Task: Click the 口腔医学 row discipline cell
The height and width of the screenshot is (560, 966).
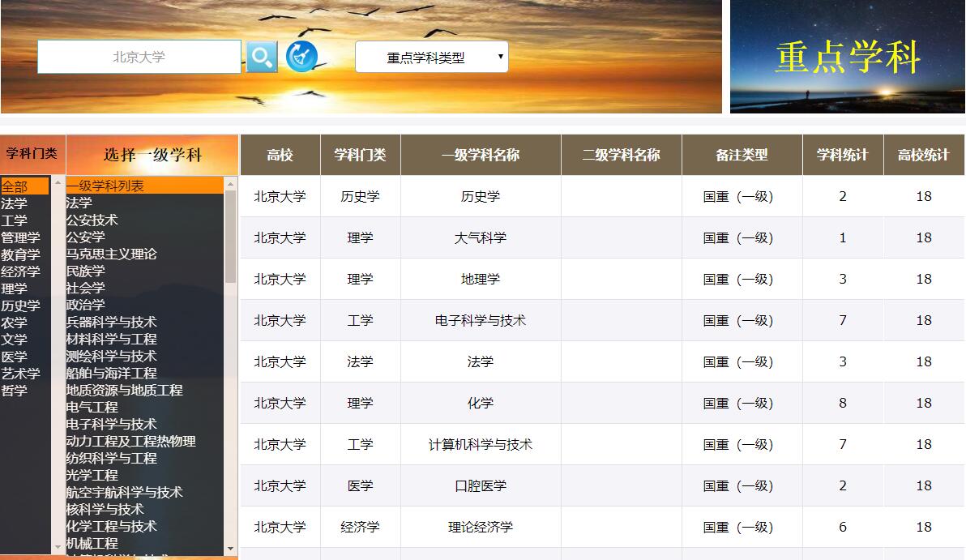Action: coord(480,485)
